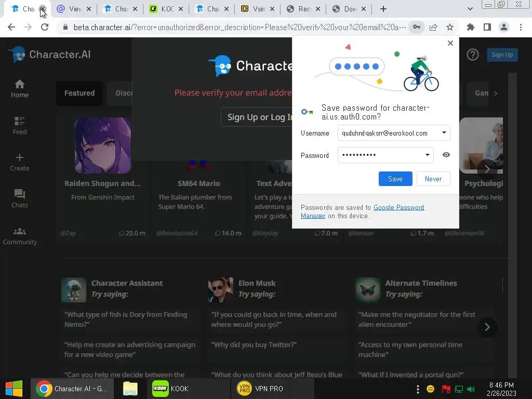Click the forward navigation arrow
The image size is (532, 399).
point(28,27)
